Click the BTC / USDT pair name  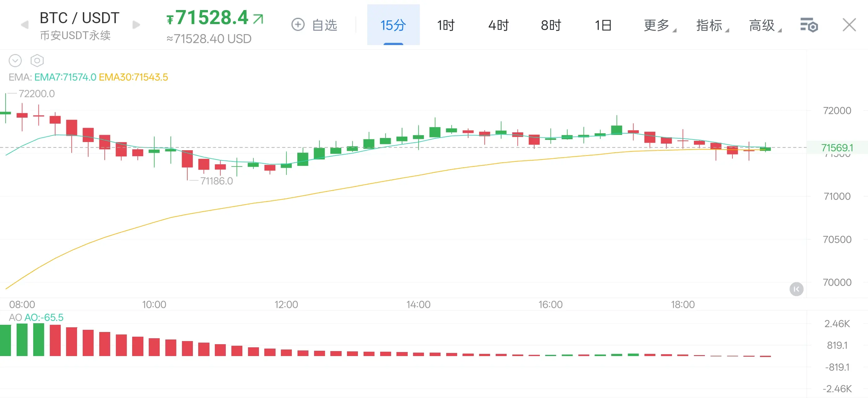[x=80, y=18]
